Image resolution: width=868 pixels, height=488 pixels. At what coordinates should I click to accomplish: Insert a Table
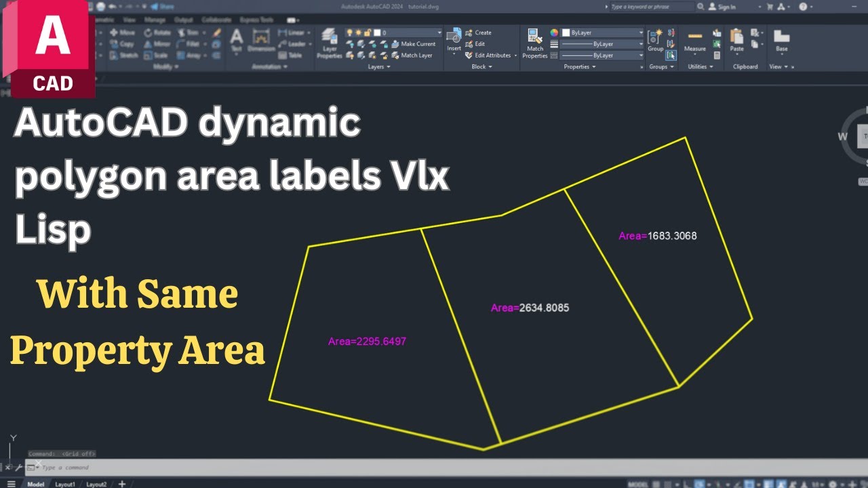tap(290, 56)
